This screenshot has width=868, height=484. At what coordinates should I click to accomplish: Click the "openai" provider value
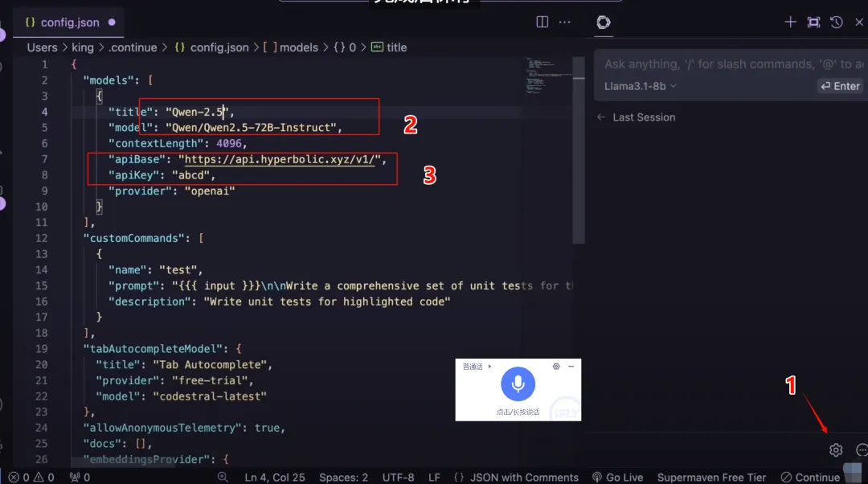tap(210, 191)
